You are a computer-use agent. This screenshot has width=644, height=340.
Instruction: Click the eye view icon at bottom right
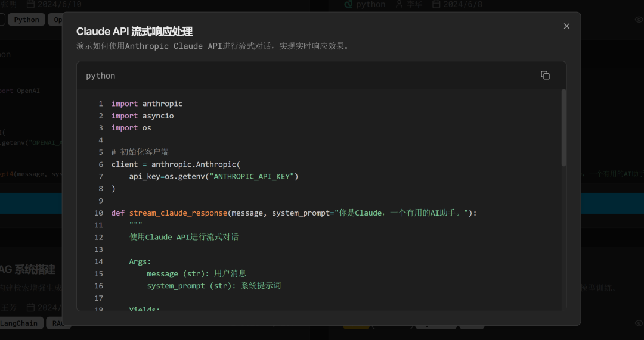pyautogui.click(x=639, y=323)
